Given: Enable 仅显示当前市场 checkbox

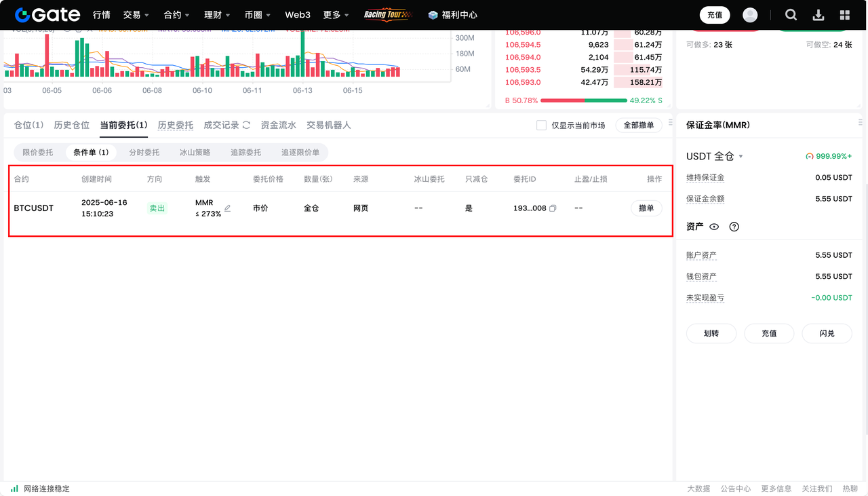Looking at the screenshot, I should coord(541,126).
